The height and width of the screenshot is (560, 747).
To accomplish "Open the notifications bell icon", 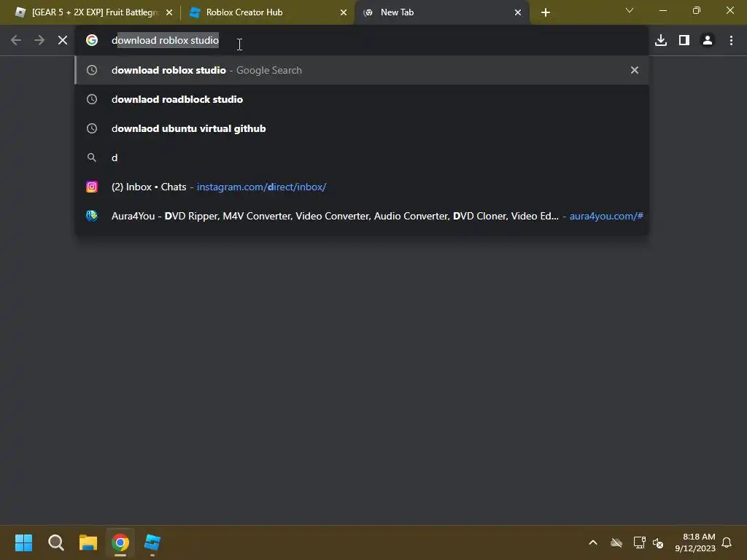I will point(727,542).
